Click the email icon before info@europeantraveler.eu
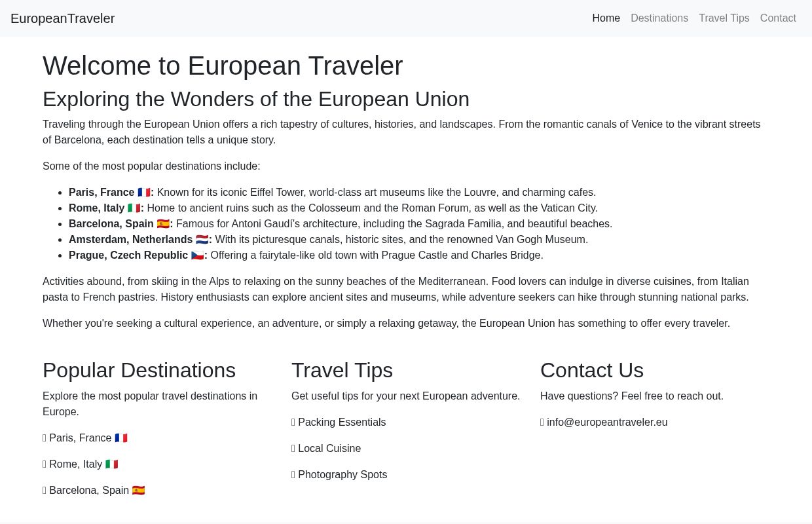Image resolution: width=812 pixels, height=524 pixels. (x=542, y=422)
